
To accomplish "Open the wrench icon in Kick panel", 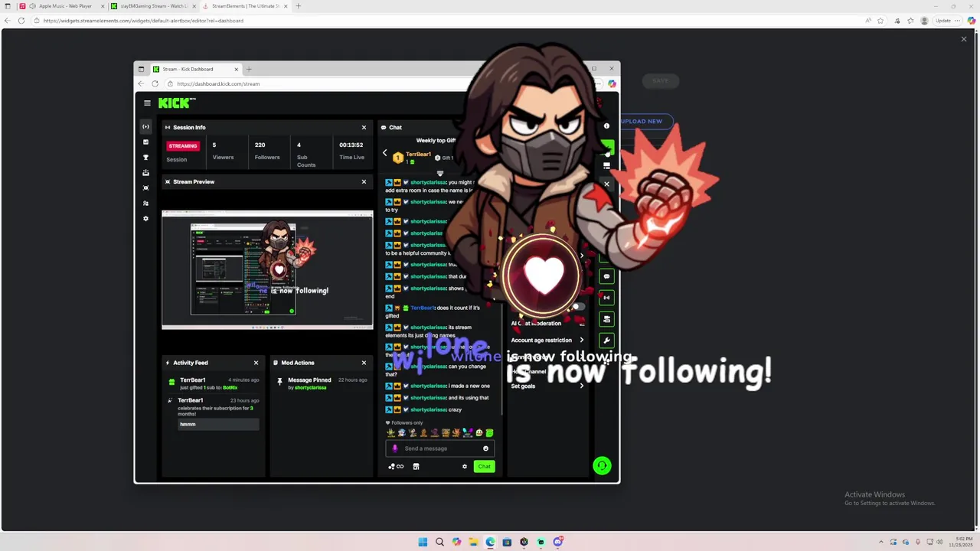I will 606,341.
